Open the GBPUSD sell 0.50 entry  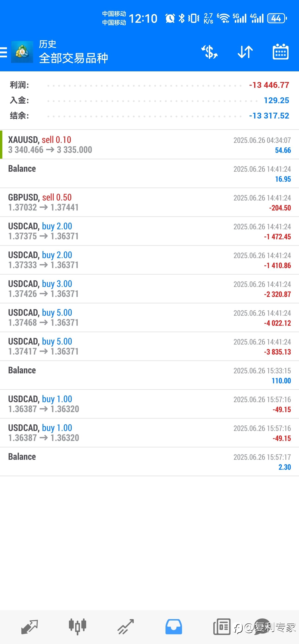click(x=149, y=202)
